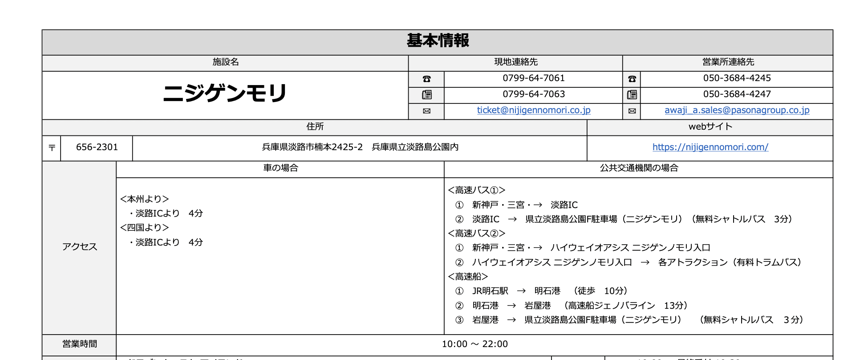
Task: Select the 公共交通機関の場合 header
Action: pos(639,168)
